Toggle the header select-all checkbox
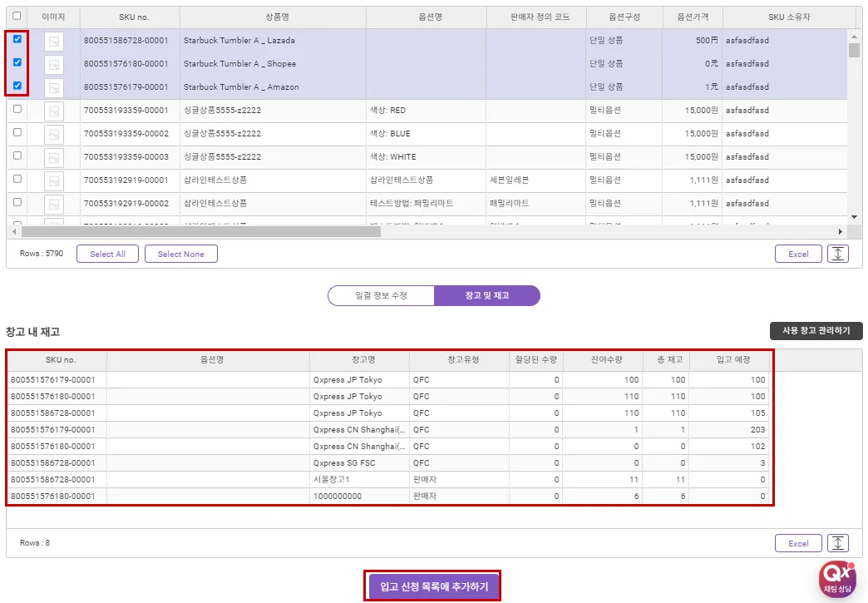Viewport: 868px width, 603px height. pos(17,16)
